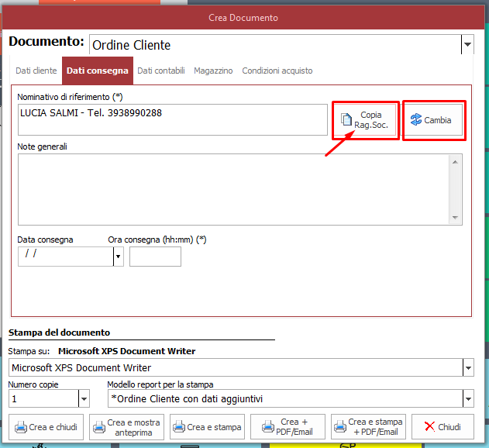This screenshot has width=489, height=448.
Task: Select Crea + PDF/Email button
Action: coord(288,427)
